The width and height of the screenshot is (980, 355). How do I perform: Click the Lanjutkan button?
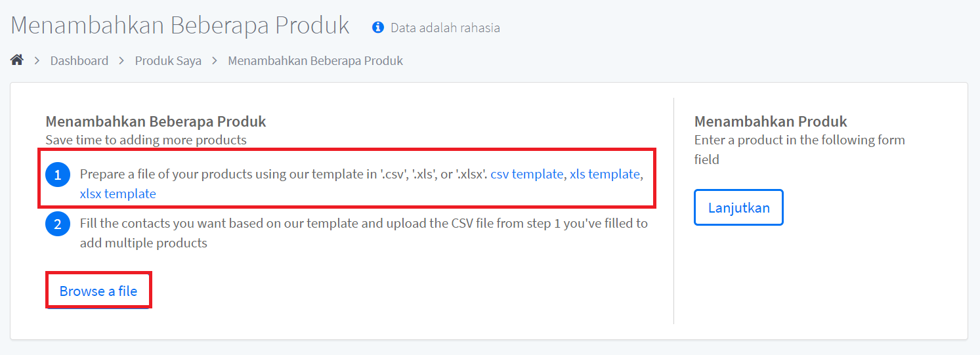(738, 207)
